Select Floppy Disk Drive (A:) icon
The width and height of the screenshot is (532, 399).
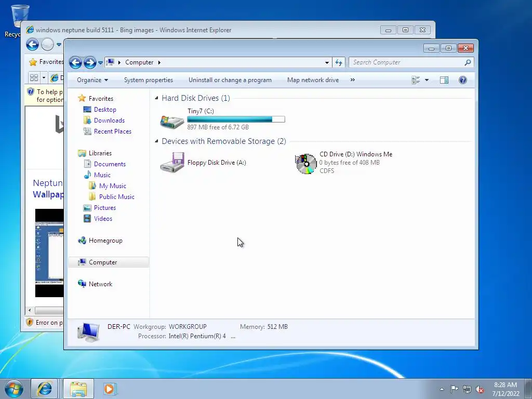(172, 163)
